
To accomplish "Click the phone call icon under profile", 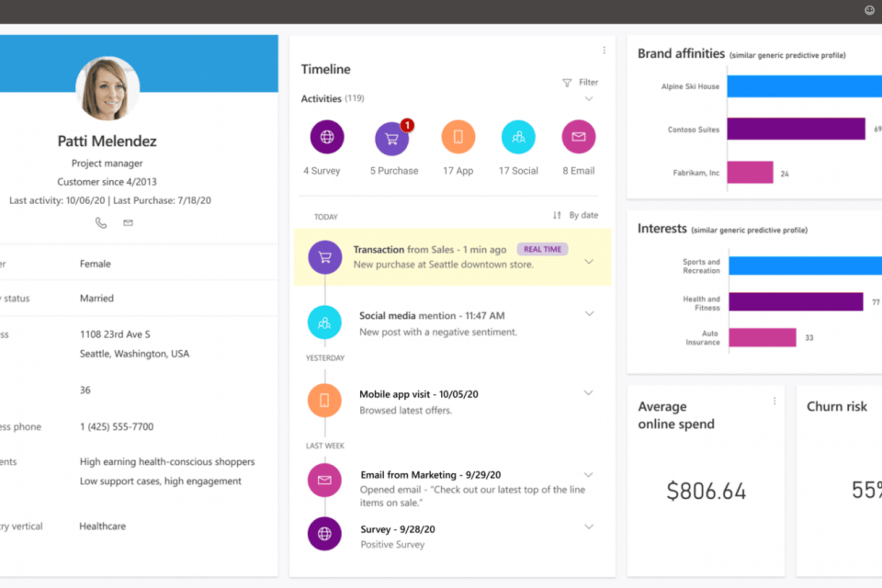I will (101, 222).
